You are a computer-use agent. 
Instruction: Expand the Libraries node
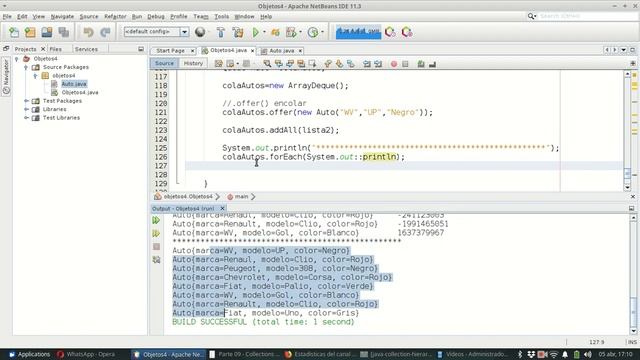coord(26,109)
